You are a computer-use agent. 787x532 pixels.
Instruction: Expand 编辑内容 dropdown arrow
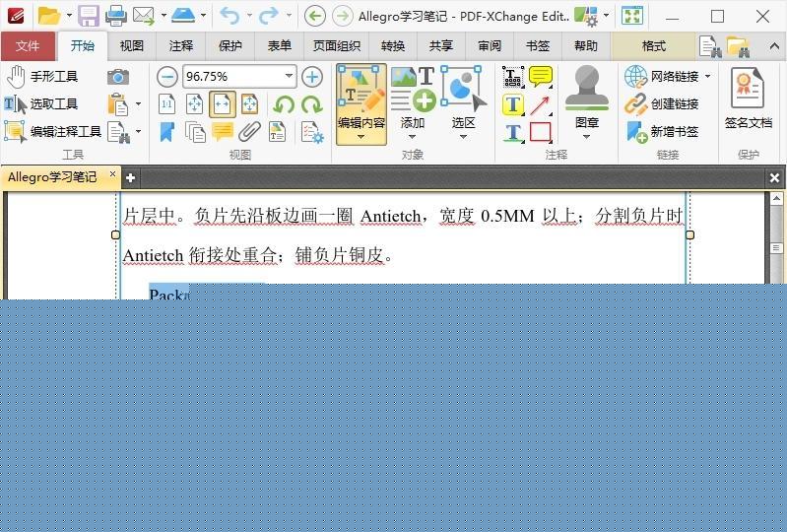(361, 137)
